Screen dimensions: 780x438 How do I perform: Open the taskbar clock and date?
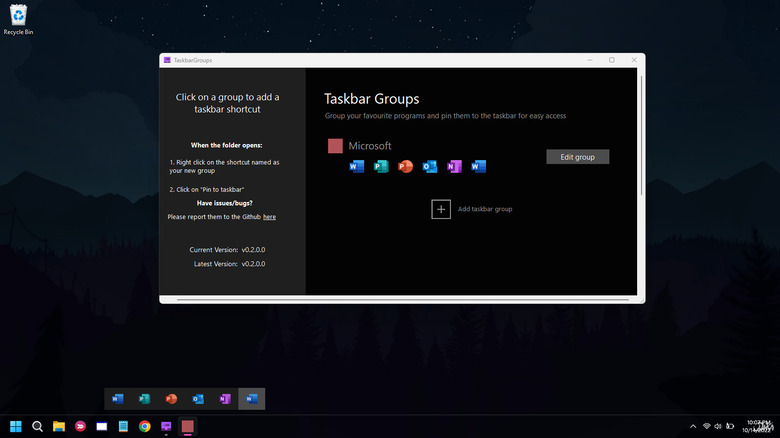[759, 427]
